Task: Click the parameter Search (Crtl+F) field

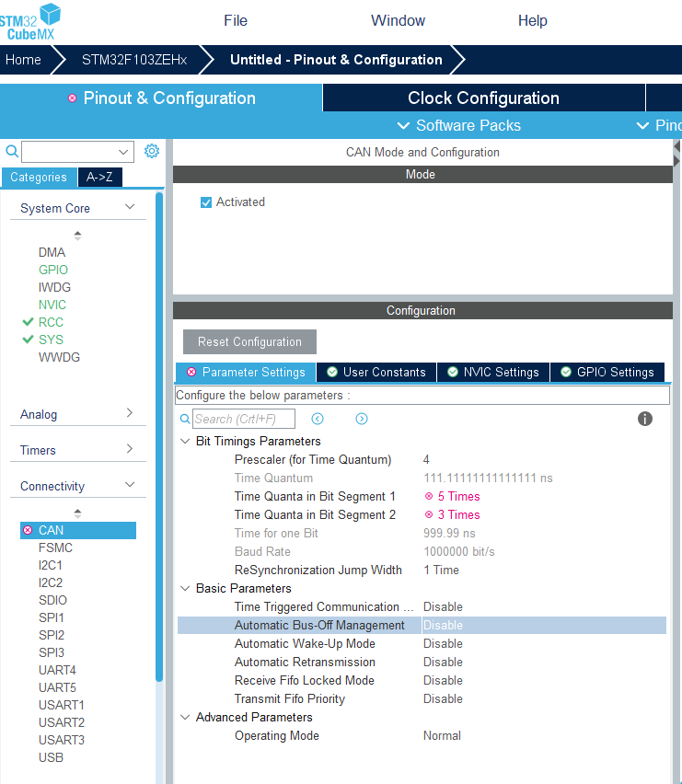Action: coord(244,419)
